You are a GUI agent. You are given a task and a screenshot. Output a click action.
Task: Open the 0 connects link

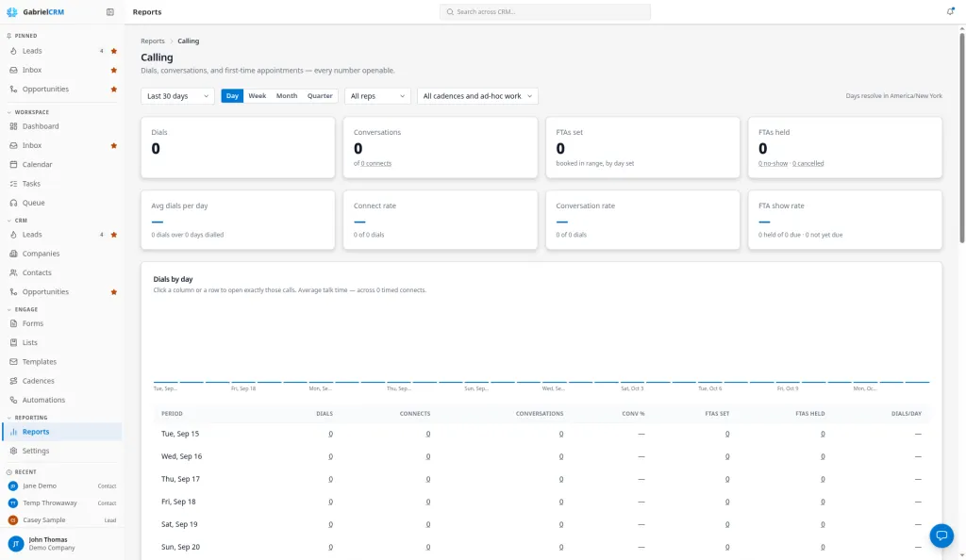375,164
